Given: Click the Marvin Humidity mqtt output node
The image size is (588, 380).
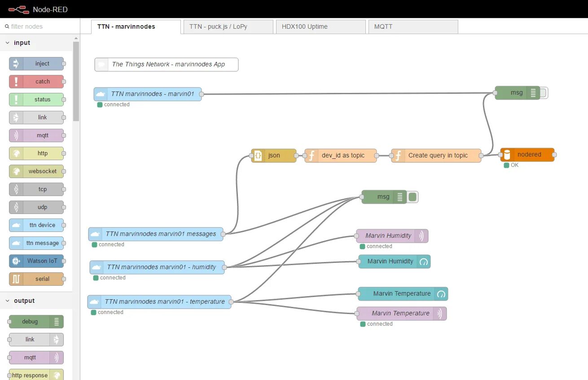Looking at the screenshot, I should point(392,236).
